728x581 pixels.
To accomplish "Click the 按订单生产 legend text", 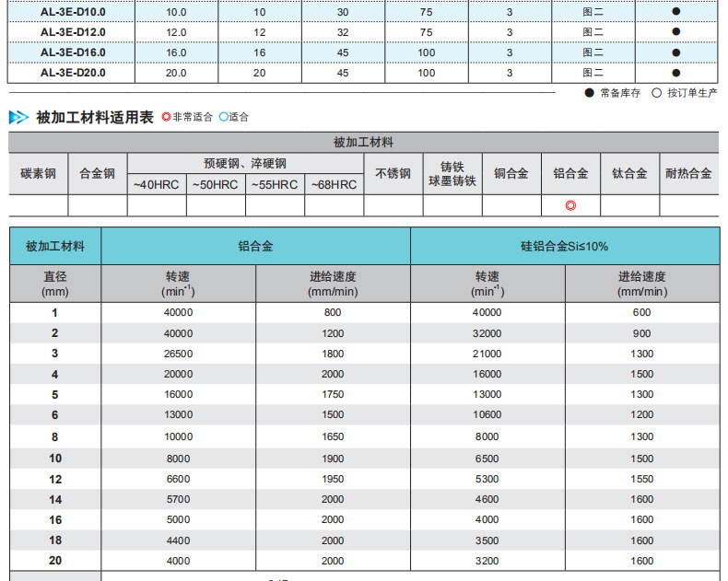I will [x=692, y=93].
